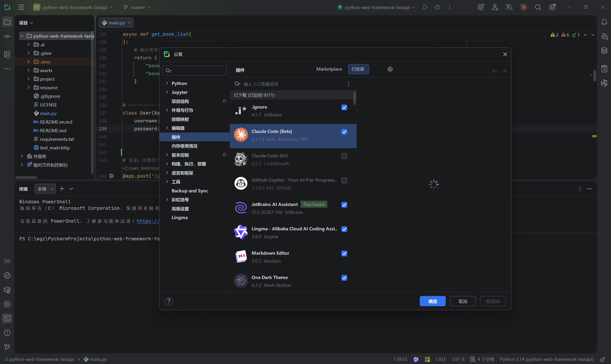Enable the Claude Code GUI plugin
611x364 pixels.
[x=344, y=156]
